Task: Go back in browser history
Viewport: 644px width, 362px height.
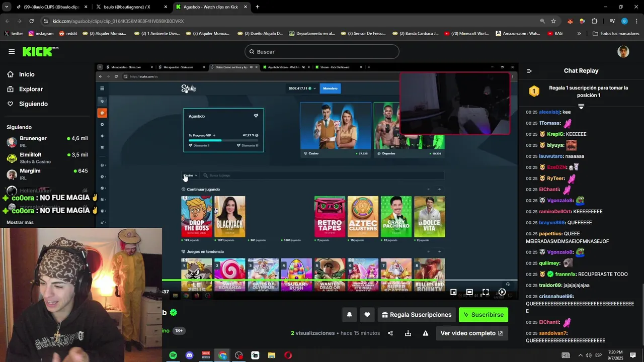Action: (7, 21)
